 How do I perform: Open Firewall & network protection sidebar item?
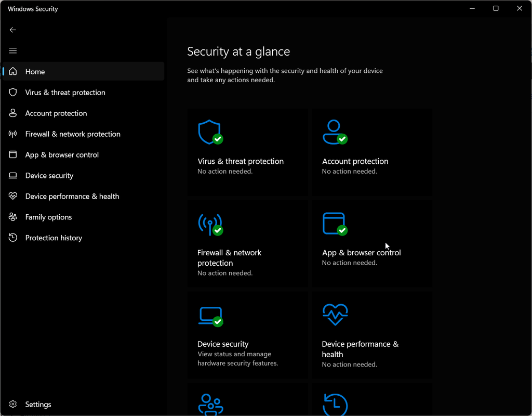tap(84, 134)
